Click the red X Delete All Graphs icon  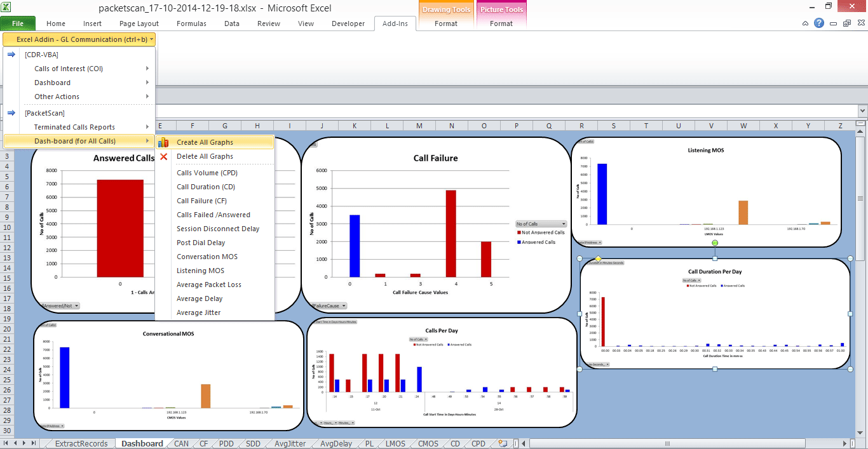pyautogui.click(x=163, y=156)
